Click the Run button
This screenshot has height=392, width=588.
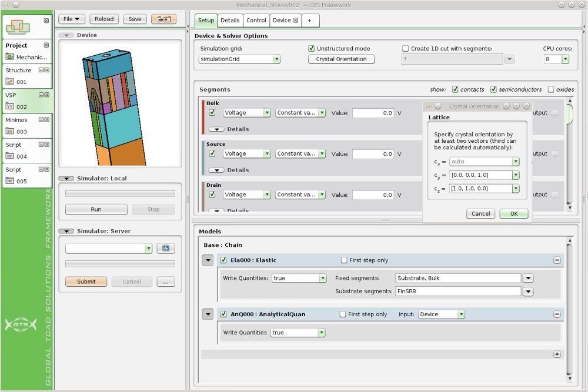point(96,209)
